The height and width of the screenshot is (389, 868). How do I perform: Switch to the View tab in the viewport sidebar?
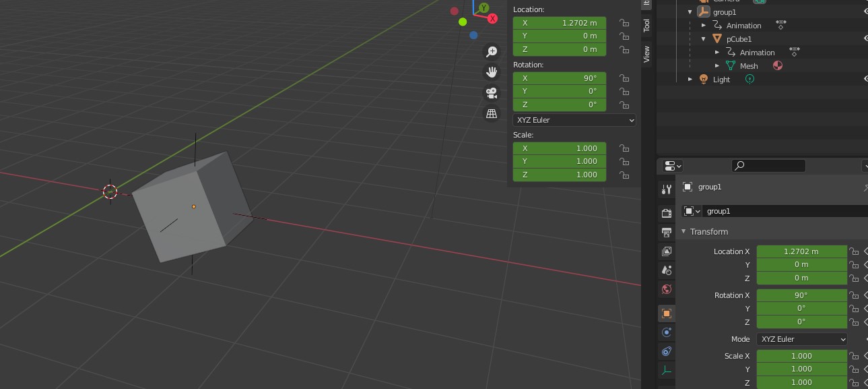tap(646, 54)
